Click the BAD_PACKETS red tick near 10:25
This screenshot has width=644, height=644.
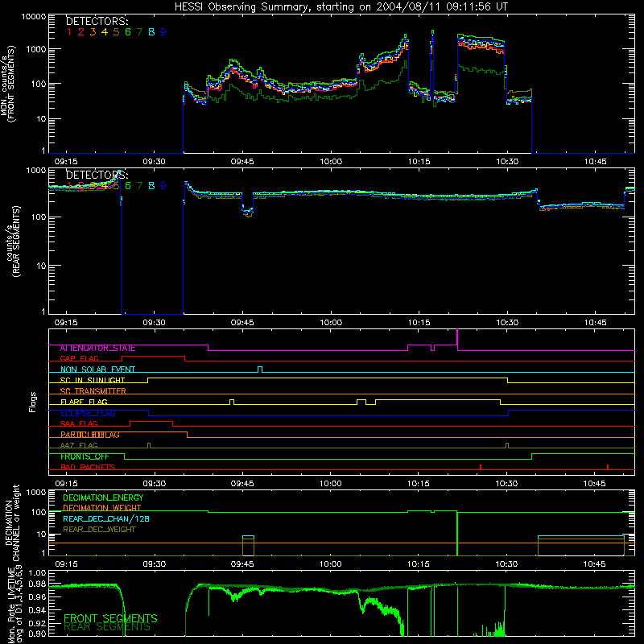click(481, 467)
